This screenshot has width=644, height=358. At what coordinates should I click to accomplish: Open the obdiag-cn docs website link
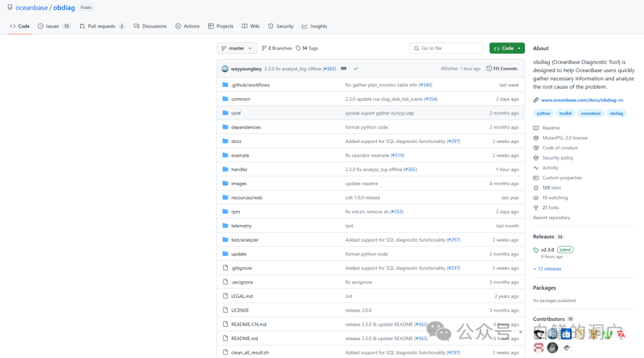(582, 100)
